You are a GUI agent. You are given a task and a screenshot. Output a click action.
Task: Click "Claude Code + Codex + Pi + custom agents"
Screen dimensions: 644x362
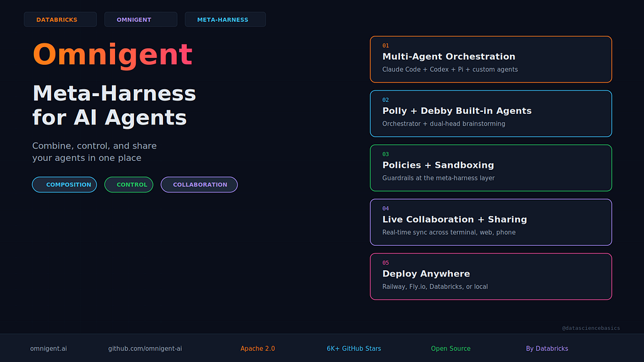coord(450,69)
